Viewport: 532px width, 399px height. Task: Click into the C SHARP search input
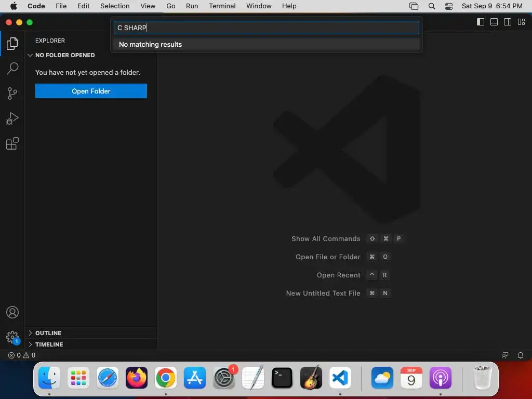[x=267, y=28]
